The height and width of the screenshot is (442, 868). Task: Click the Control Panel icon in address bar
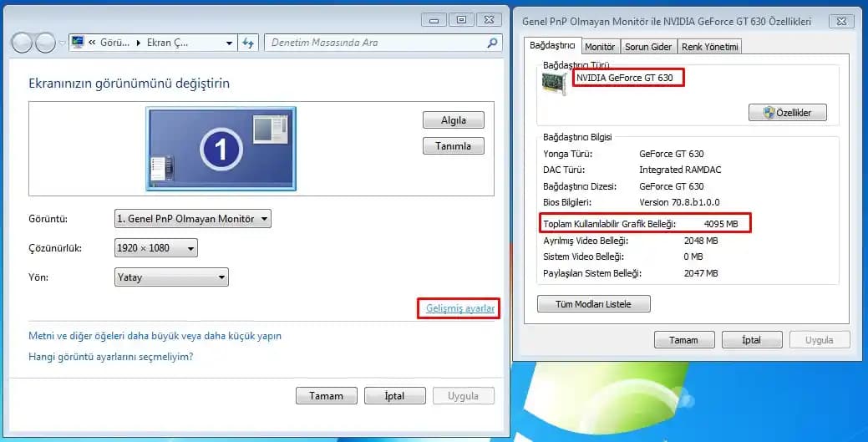point(78,43)
